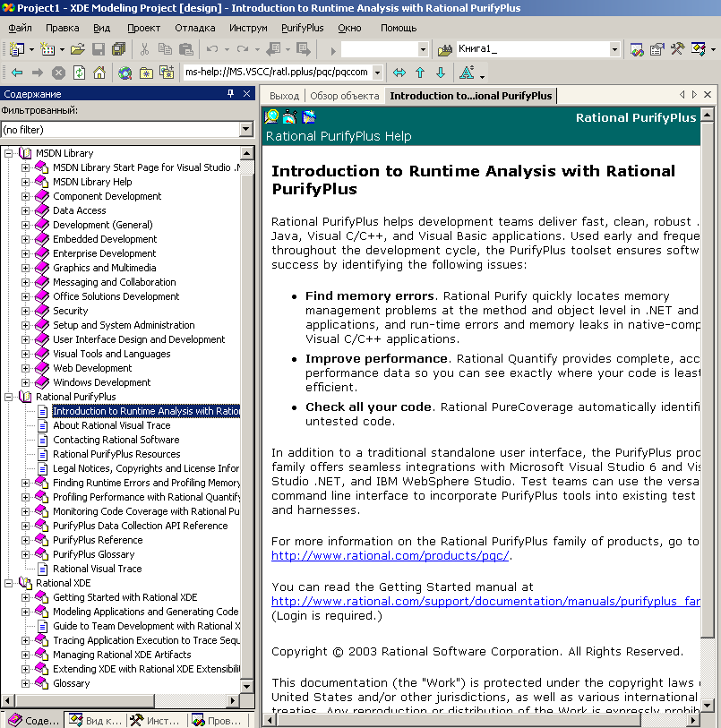Click the Cut scissors icon
Viewport: 721px width, 728px height.
(x=144, y=48)
